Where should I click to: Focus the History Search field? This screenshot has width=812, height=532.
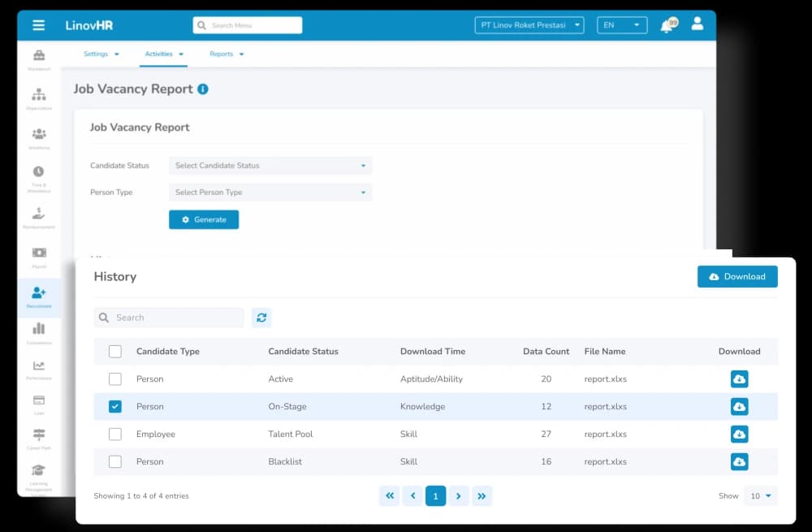[x=169, y=318]
